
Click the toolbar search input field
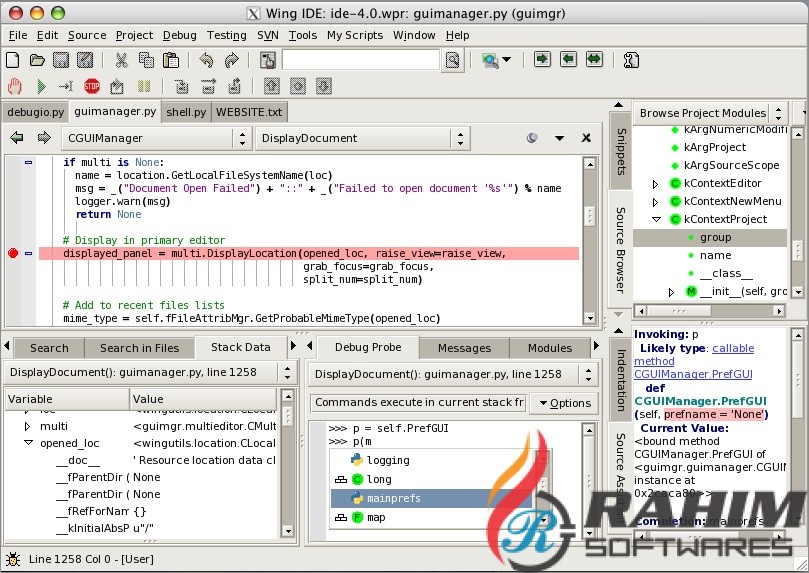[361, 60]
